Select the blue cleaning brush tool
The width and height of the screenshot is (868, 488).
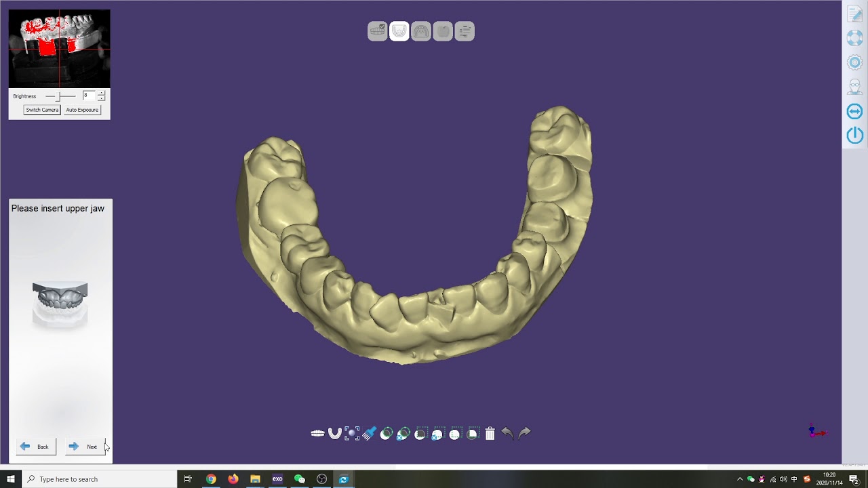click(369, 434)
